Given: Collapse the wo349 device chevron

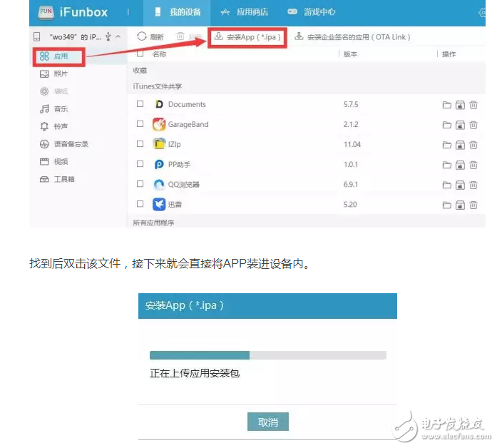Looking at the screenshot, I should [x=118, y=37].
